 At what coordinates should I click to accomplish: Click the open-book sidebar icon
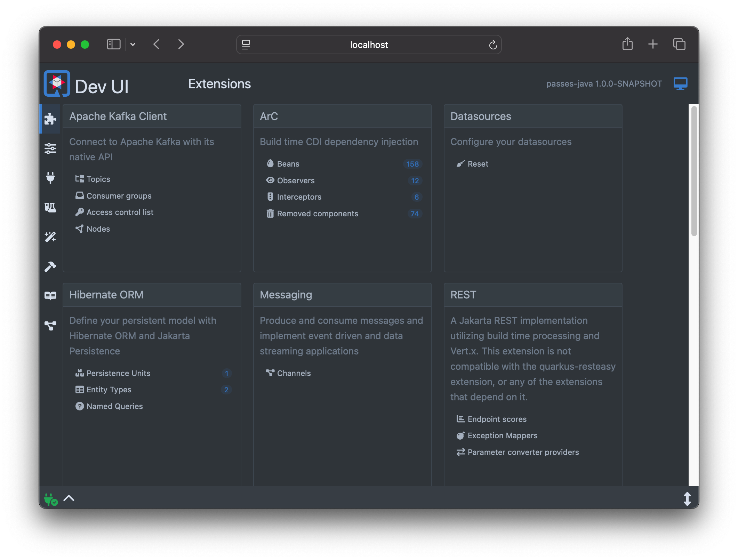(x=50, y=296)
